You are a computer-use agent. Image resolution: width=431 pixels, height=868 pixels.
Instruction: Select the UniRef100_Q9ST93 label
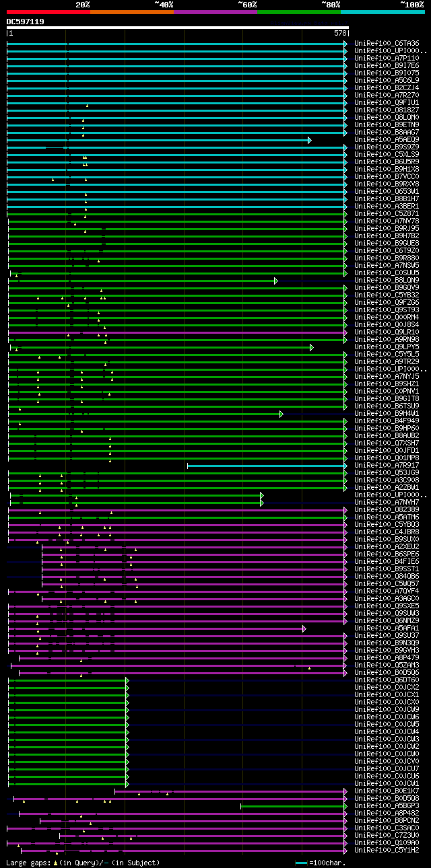387,310
